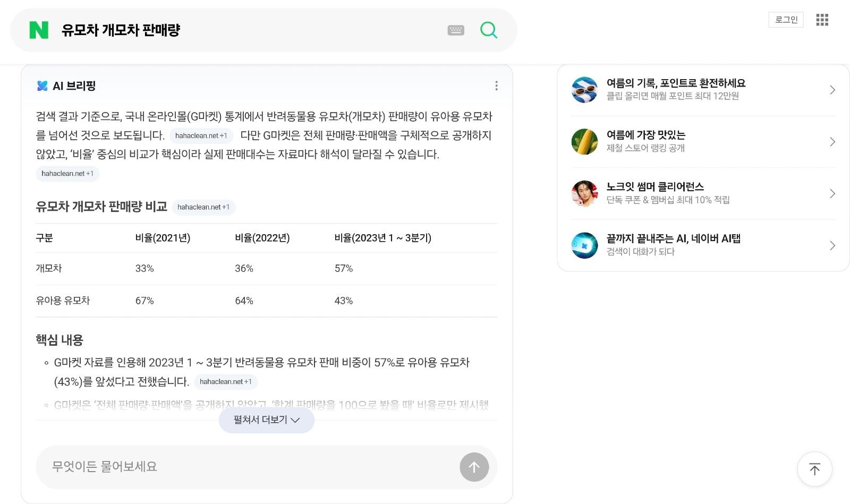Click the 비율(2022년) column header
This screenshot has height=504, width=850.
point(262,238)
